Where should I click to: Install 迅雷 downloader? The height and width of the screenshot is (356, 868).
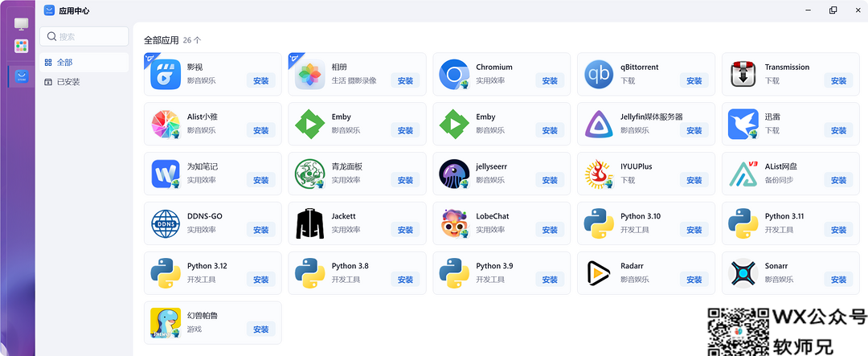838,131
